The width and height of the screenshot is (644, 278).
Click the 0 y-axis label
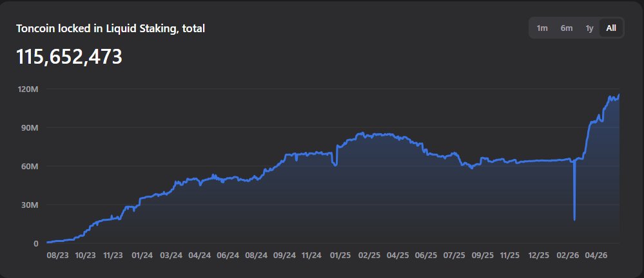[36, 243]
